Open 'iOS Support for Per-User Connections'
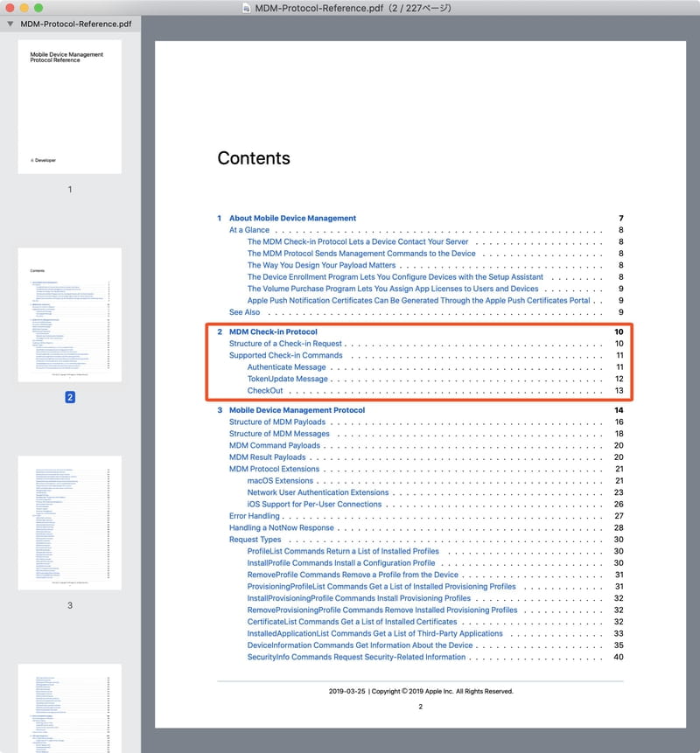700x753 pixels. (314, 505)
